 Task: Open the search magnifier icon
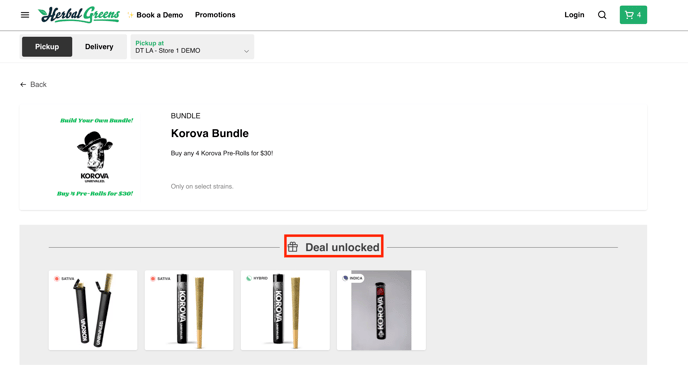[x=602, y=15]
